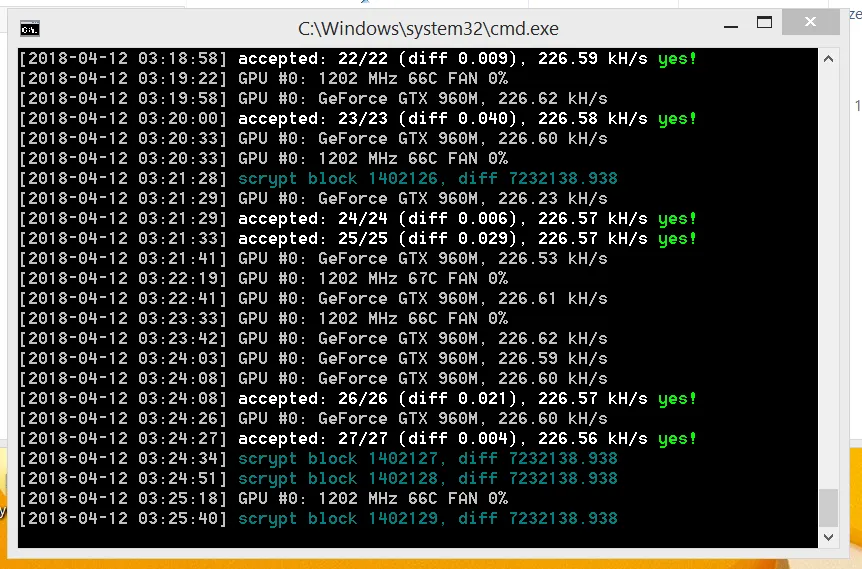Click the line showing 226.53 kH/s
Screen dimensions: 862x569
[x=313, y=258]
